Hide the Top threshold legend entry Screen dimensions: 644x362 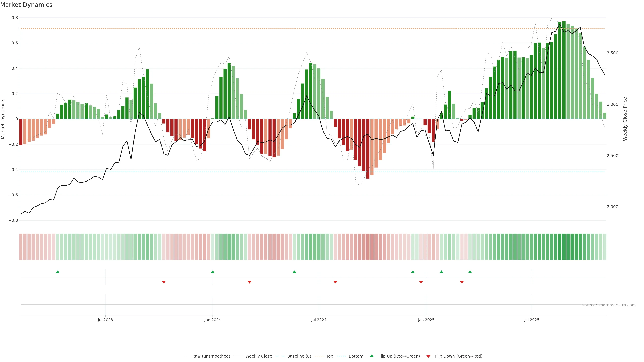(x=330, y=356)
